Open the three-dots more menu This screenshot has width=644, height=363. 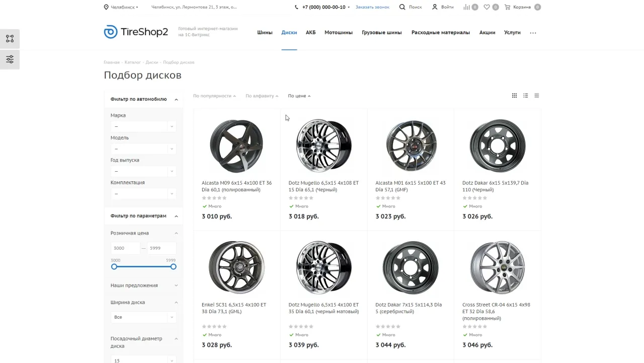coord(533,33)
